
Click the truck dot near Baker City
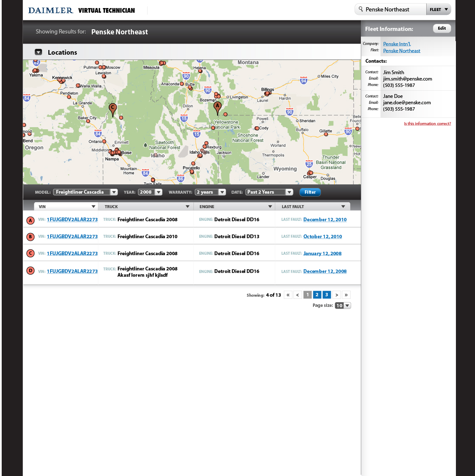[88, 121]
